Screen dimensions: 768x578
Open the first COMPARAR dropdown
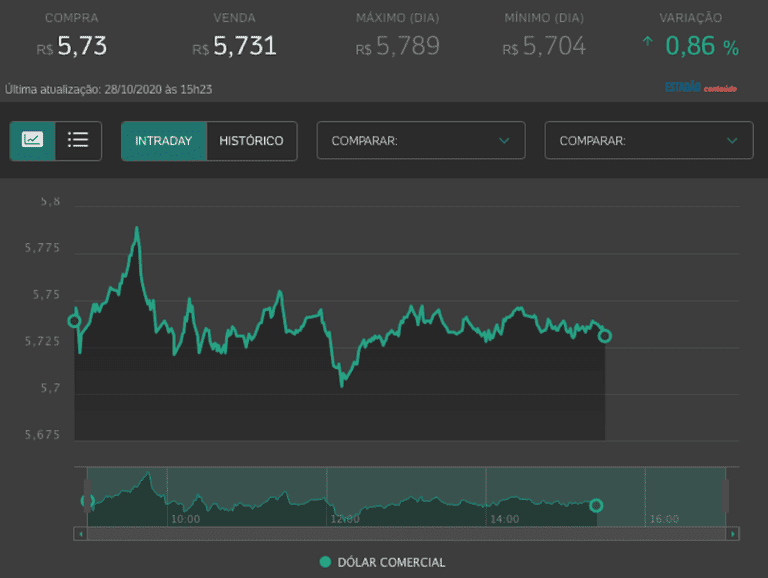pos(420,141)
